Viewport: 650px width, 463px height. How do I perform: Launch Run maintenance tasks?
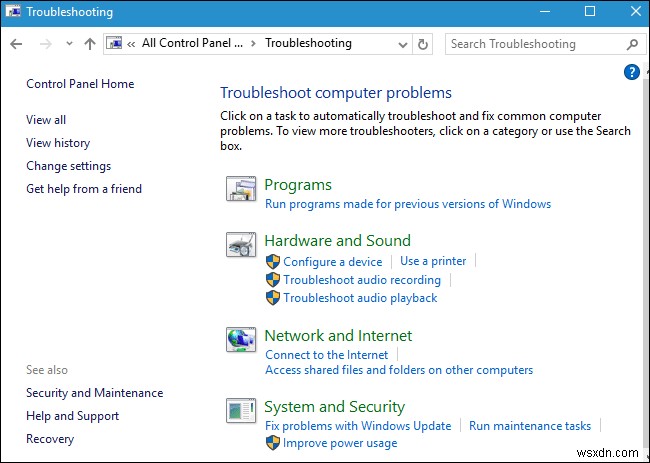(x=530, y=426)
